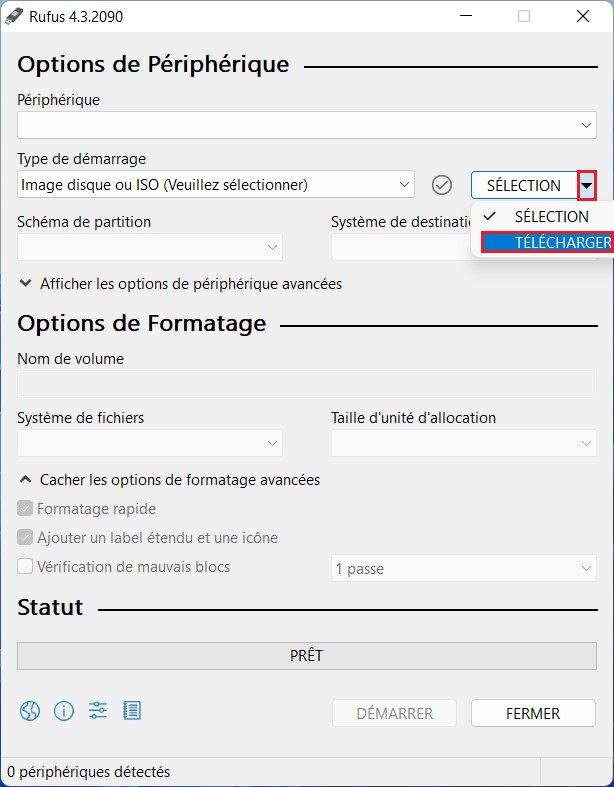
Task: Show the log icon
Action: [x=132, y=711]
